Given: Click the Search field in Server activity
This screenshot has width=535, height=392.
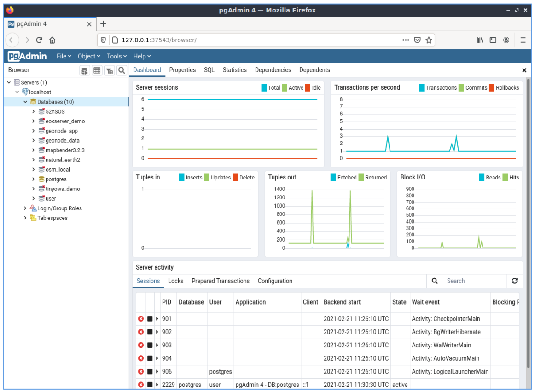Looking at the screenshot, I should [474, 281].
